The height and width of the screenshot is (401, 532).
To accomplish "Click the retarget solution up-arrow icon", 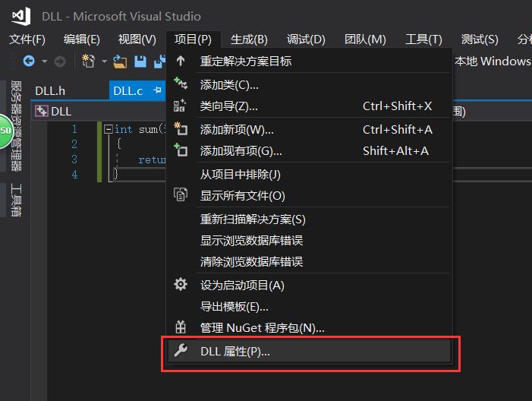I will tap(181, 61).
